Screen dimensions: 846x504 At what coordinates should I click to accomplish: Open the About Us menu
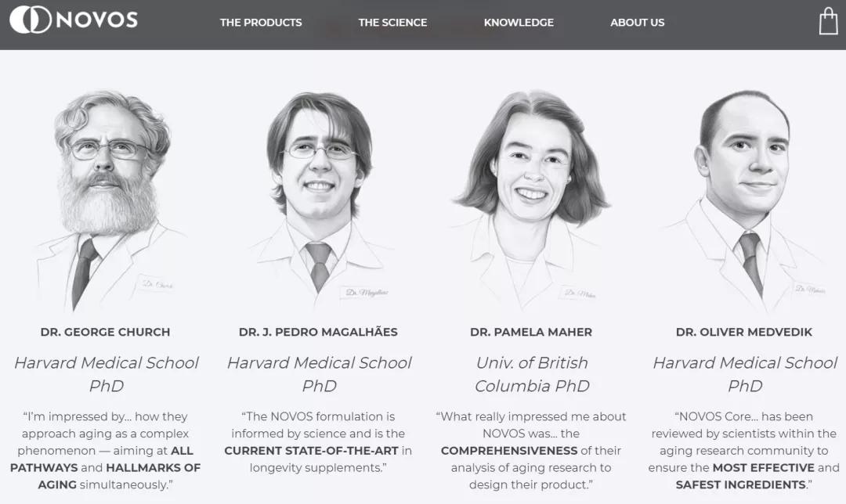pyautogui.click(x=637, y=23)
